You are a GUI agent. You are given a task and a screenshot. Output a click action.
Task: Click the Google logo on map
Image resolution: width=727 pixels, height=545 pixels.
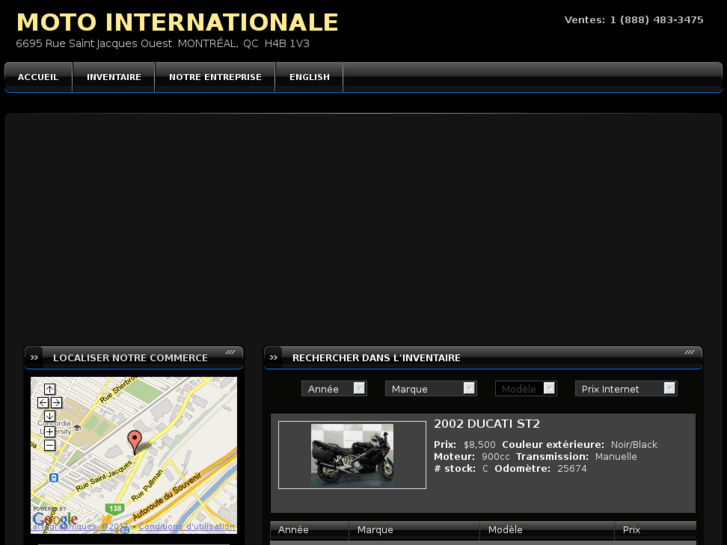[55, 519]
